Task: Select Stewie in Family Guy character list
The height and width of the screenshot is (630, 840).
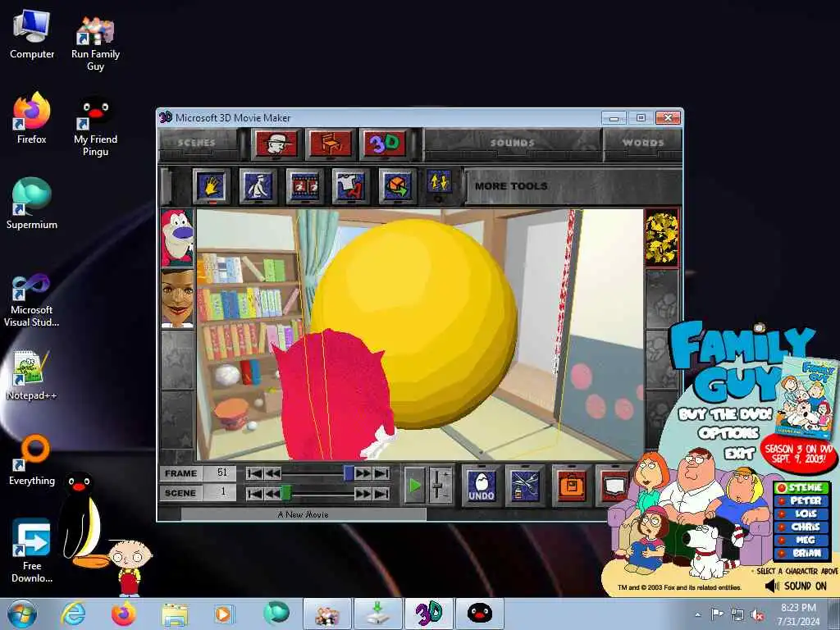Action: coord(802,487)
